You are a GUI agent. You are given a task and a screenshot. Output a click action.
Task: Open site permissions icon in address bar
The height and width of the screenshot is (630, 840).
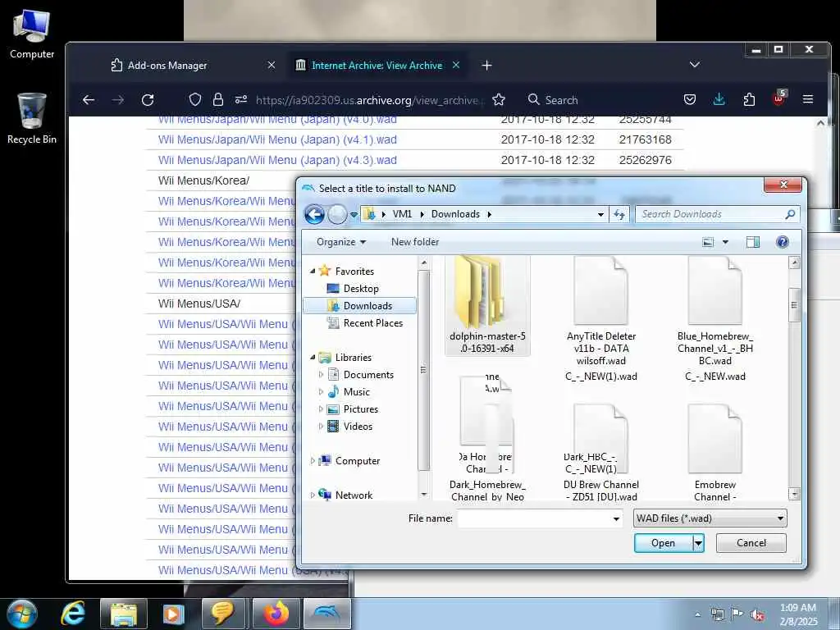(241, 99)
